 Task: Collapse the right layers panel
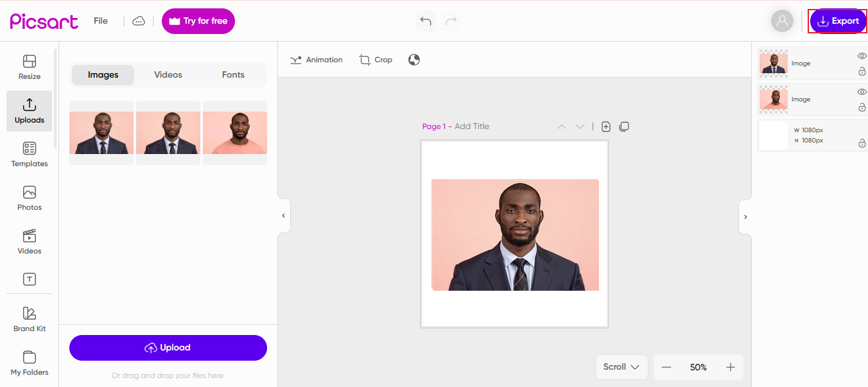[x=745, y=217]
